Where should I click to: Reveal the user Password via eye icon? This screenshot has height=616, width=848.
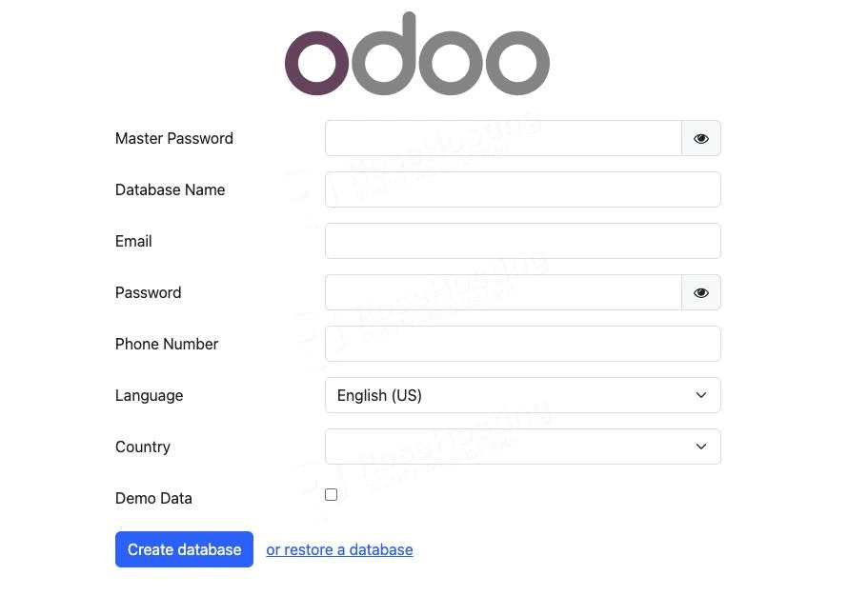coord(701,292)
